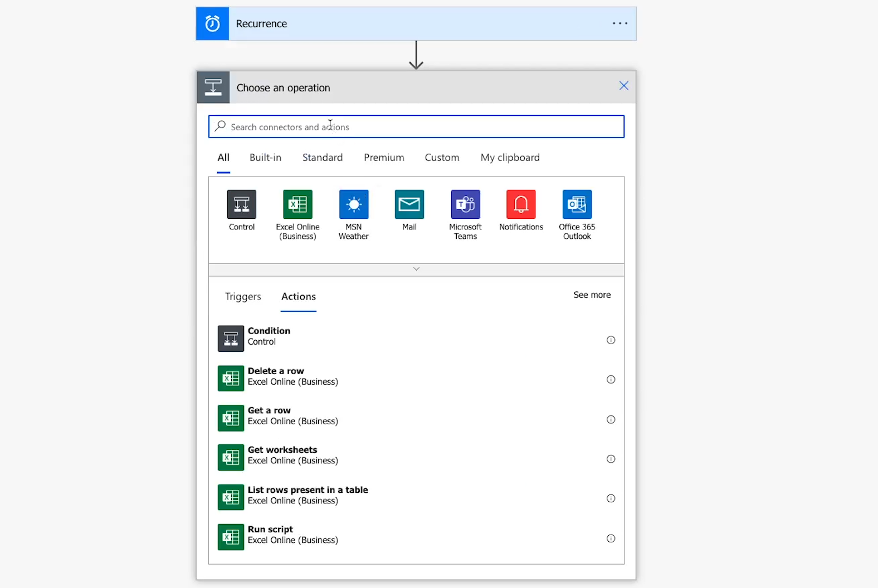Select the Microsoft Teams connector icon
The height and width of the screenshot is (588, 878).
click(x=465, y=204)
